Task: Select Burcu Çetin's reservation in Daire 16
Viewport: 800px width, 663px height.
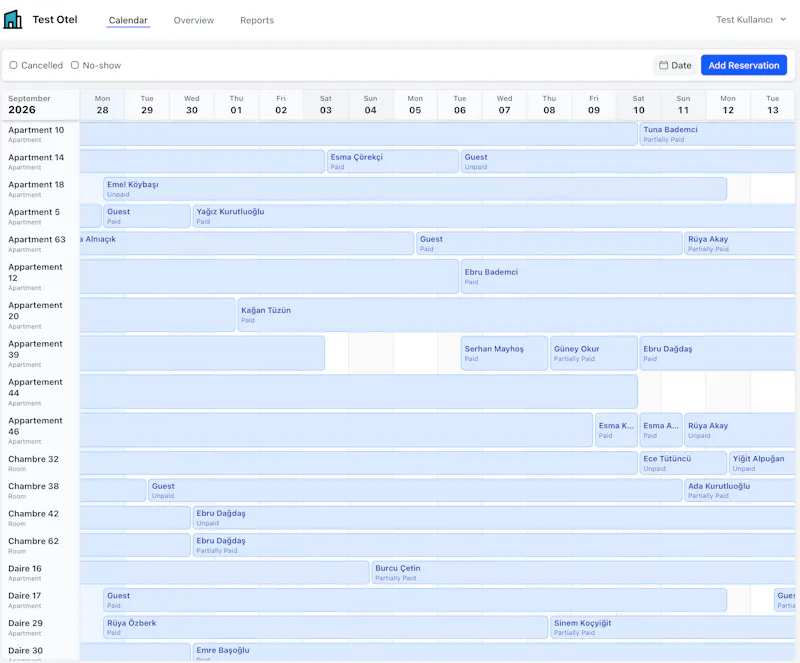Action: coord(584,573)
